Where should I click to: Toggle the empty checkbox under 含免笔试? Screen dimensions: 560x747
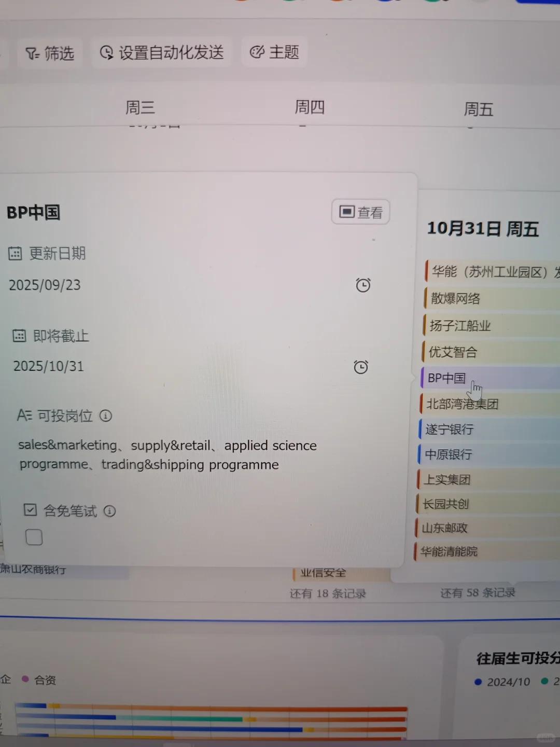tap(34, 537)
